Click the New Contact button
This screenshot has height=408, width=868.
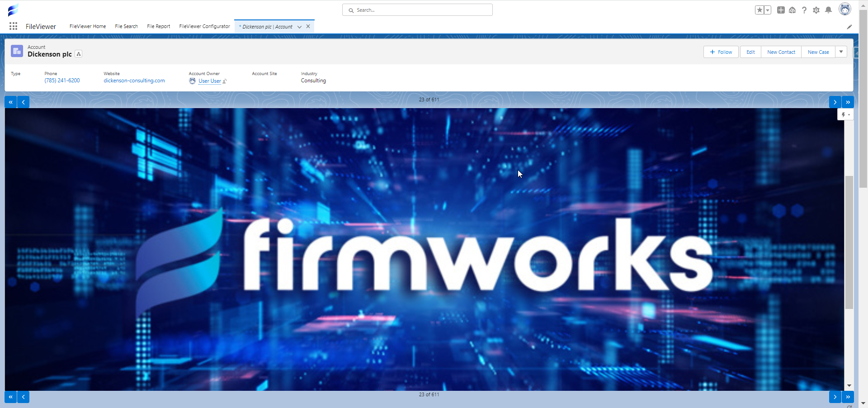coord(781,52)
